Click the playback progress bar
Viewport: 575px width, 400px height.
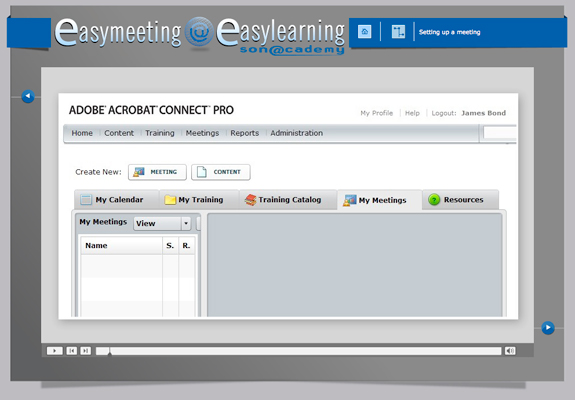point(299,351)
